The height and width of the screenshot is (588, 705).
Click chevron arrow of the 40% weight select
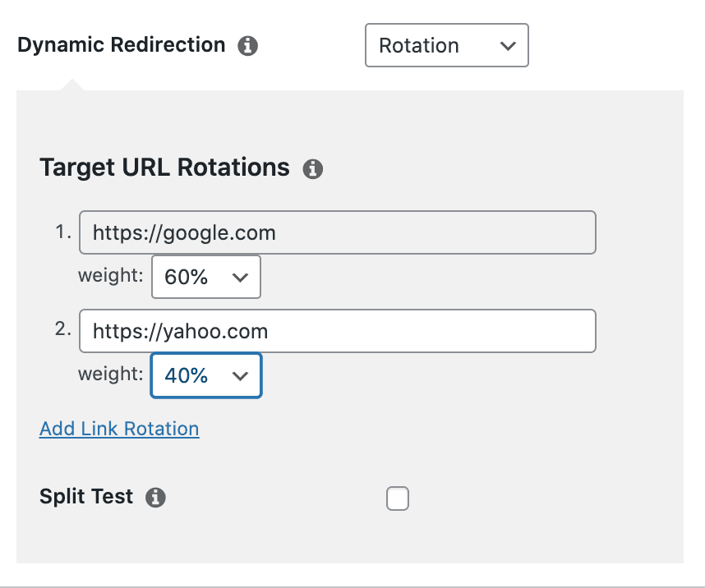pos(240,376)
